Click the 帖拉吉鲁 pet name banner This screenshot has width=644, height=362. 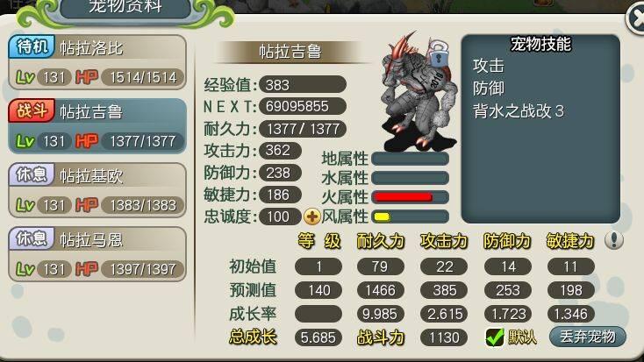(290, 52)
